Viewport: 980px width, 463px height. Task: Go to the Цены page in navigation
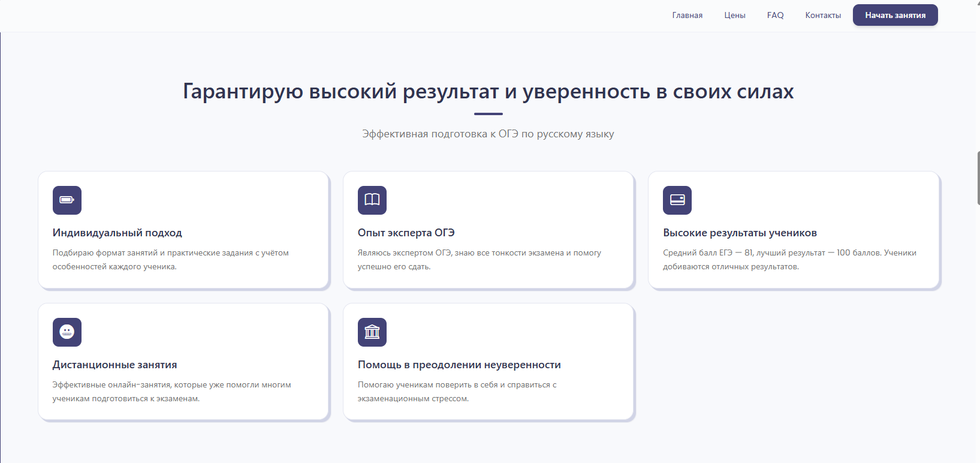(734, 16)
